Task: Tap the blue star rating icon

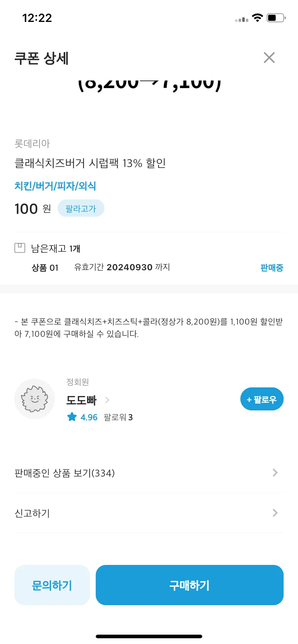Action: point(72,417)
